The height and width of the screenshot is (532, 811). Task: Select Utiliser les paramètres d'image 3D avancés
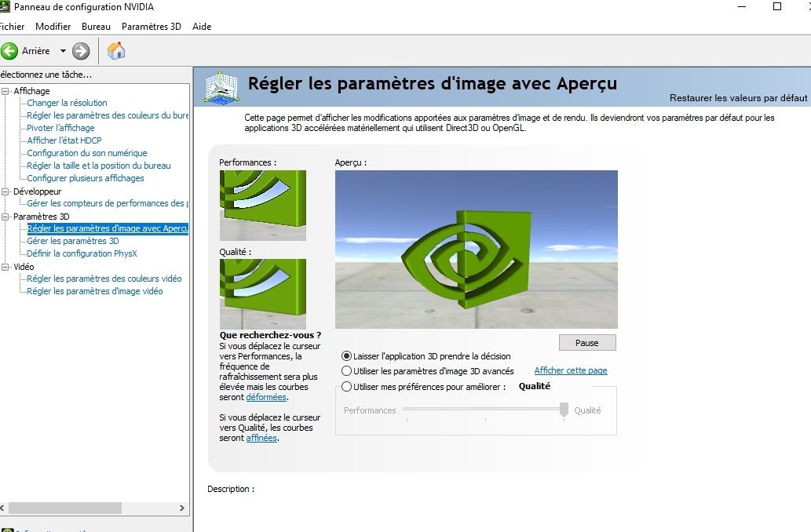click(x=346, y=370)
